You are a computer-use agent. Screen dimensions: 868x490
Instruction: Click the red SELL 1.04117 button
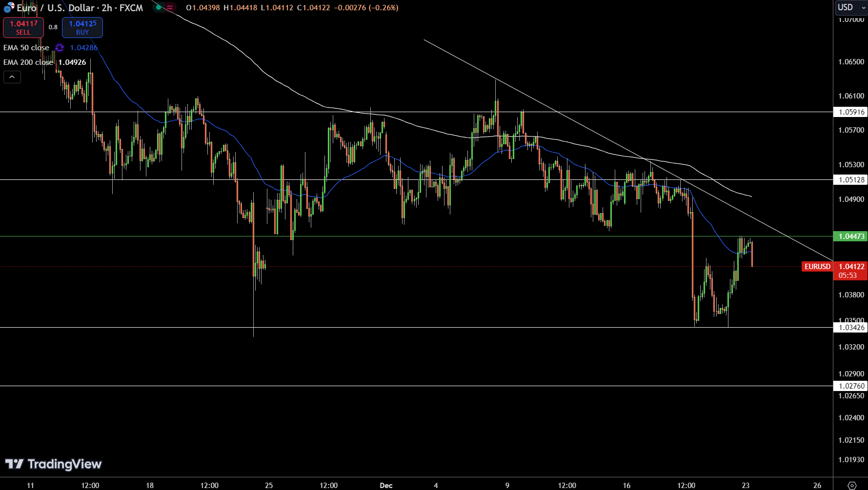[23, 27]
